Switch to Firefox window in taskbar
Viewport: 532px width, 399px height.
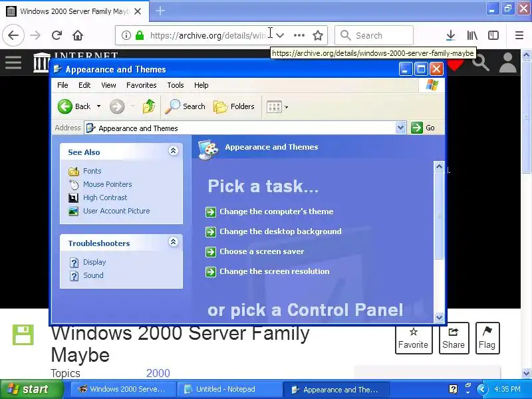click(x=124, y=389)
